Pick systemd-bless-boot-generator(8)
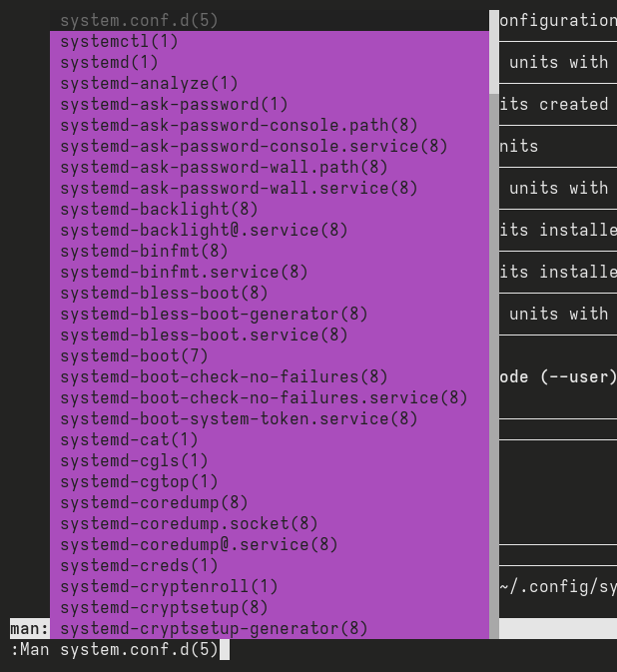The width and height of the screenshot is (617, 672). click(270, 315)
